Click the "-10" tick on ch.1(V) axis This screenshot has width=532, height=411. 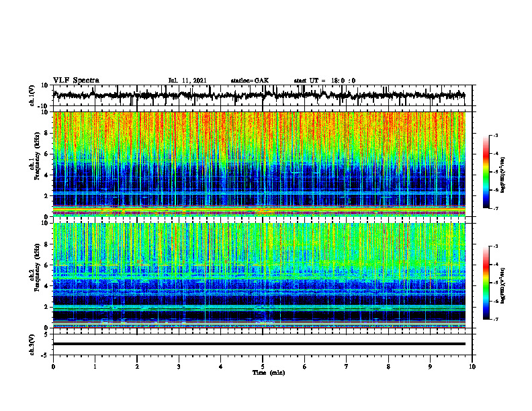44,106
